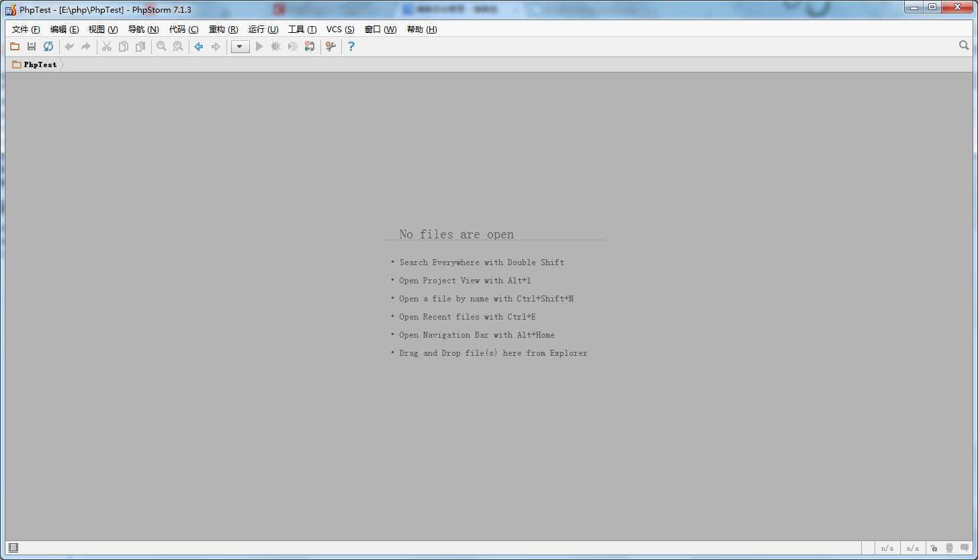The height and width of the screenshot is (560, 978).
Task: Open the 代码 (C) menu
Action: (x=183, y=30)
